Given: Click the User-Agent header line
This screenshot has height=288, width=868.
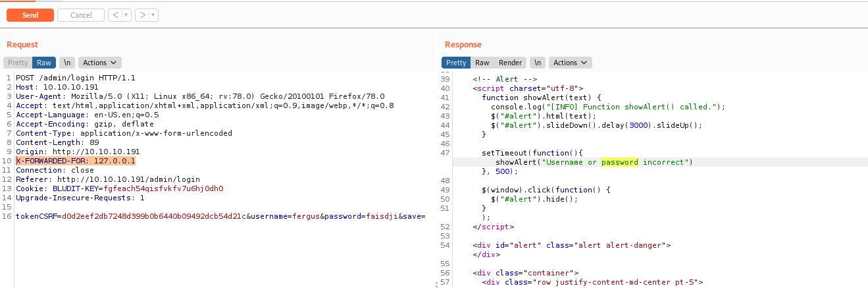Looking at the screenshot, I should [x=200, y=96].
